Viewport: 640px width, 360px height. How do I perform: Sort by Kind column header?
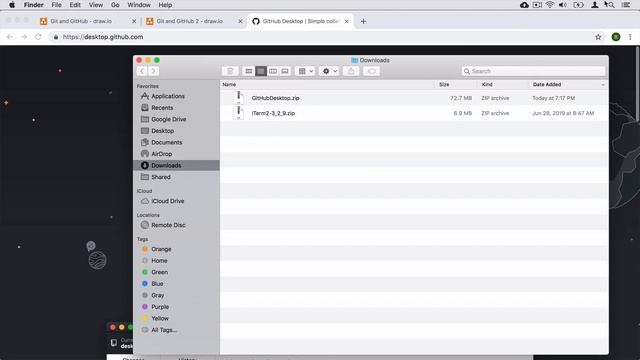click(x=487, y=84)
